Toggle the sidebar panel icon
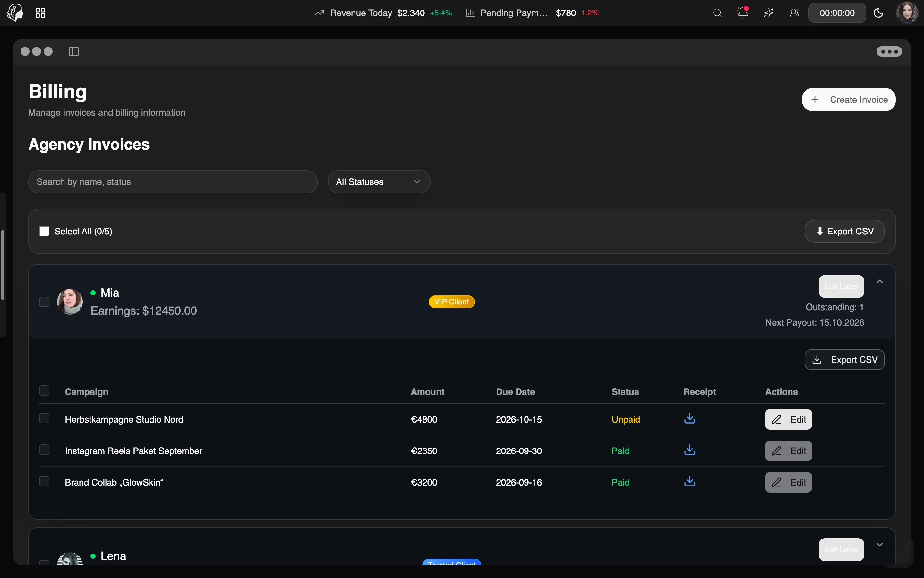The height and width of the screenshot is (578, 924). coord(74,51)
